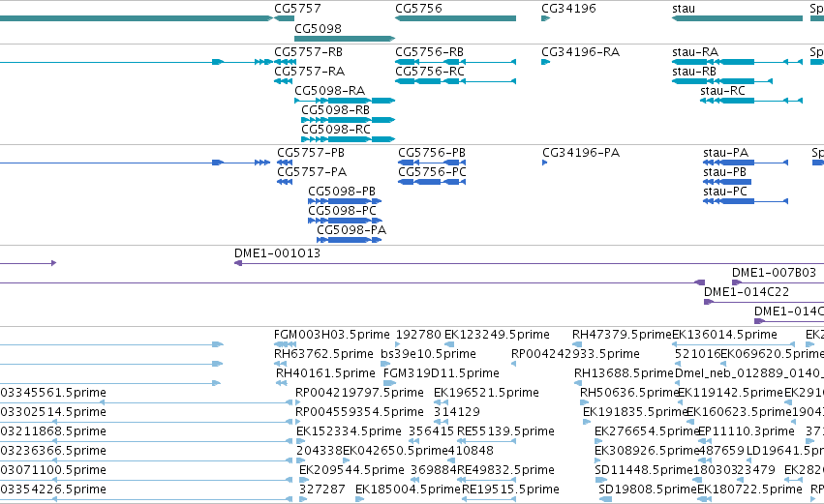The image size is (824, 504).
Task: Click EST EK180722.5prime
Action: click(x=749, y=490)
